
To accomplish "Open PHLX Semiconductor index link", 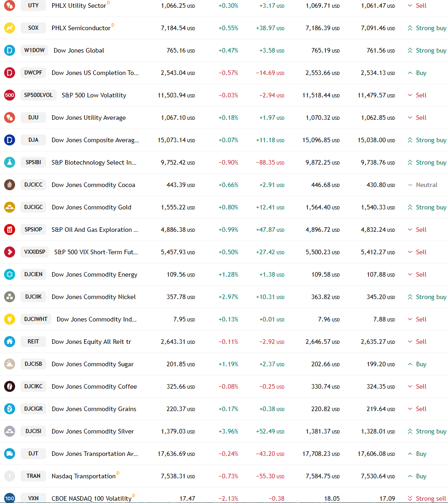I will click(x=81, y=28).
